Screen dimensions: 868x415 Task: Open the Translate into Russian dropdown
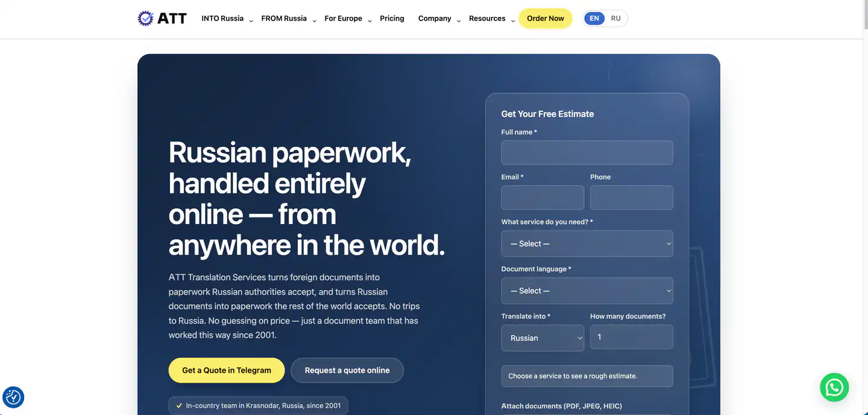click(542, 338)
